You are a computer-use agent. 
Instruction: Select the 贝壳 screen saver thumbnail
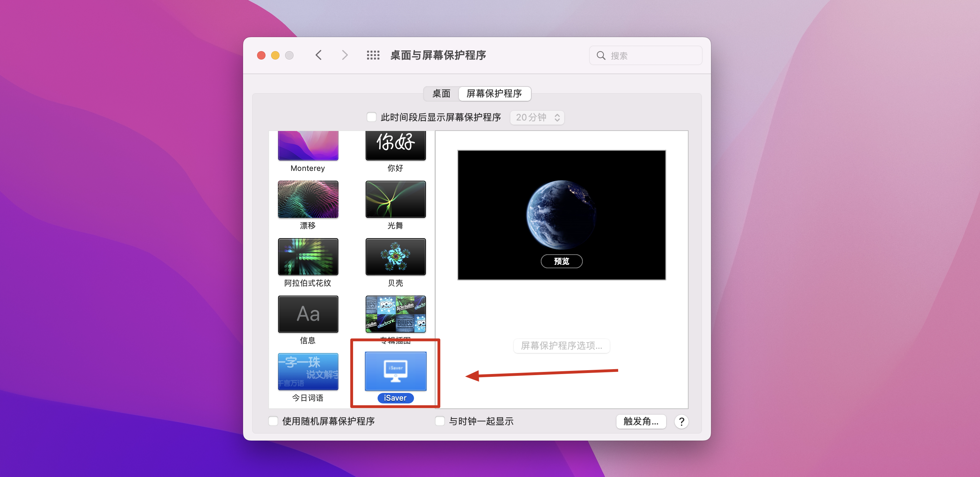click(x=395, y=257)
